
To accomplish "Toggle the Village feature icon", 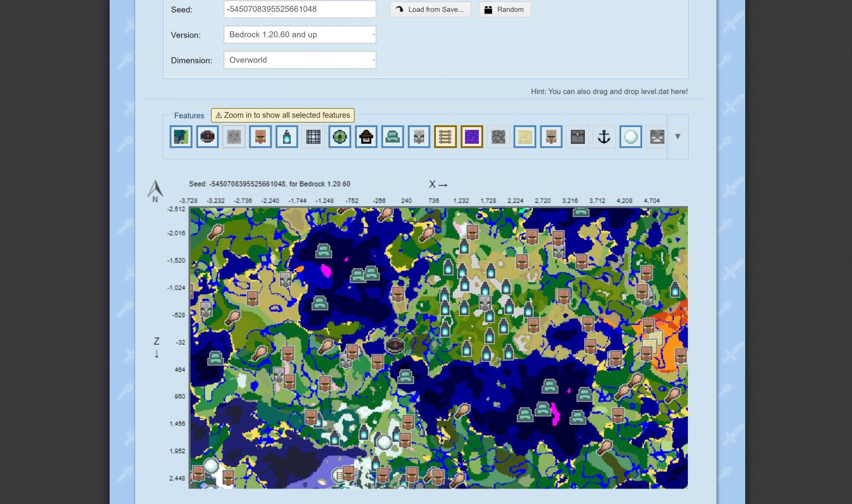I will pos(260,137).
